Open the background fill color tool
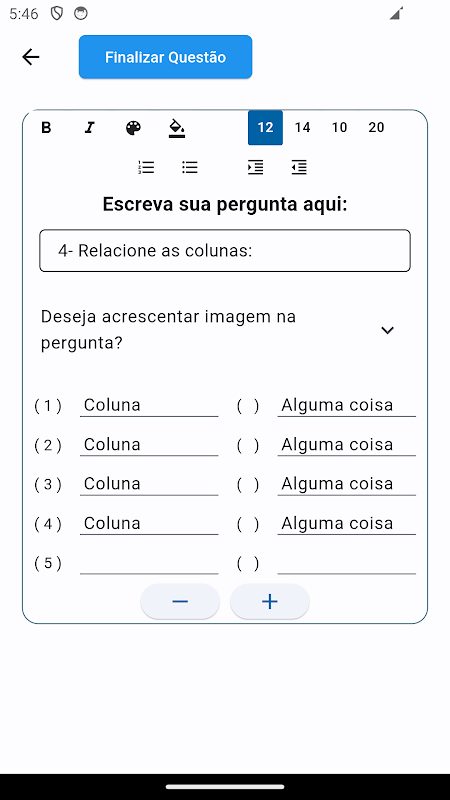450x800 pixels. (177, 128)
